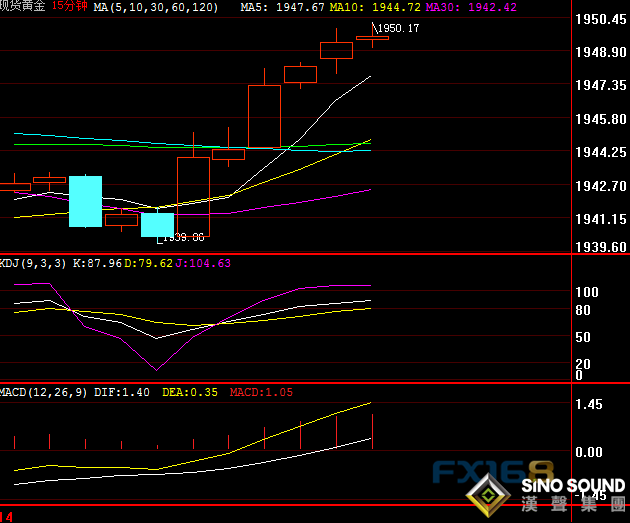
Task: Click the 80 level on KDJ axis
Action: [x=587, y=310]
